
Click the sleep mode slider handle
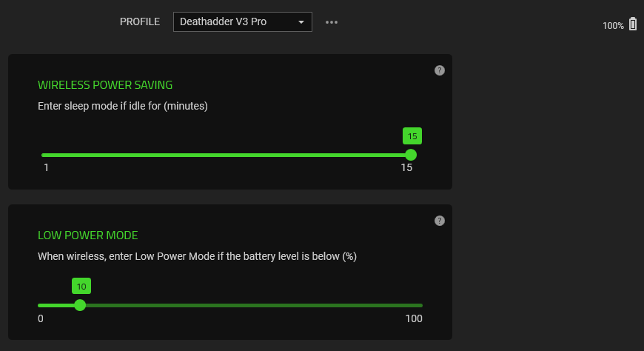click(411, 155)
